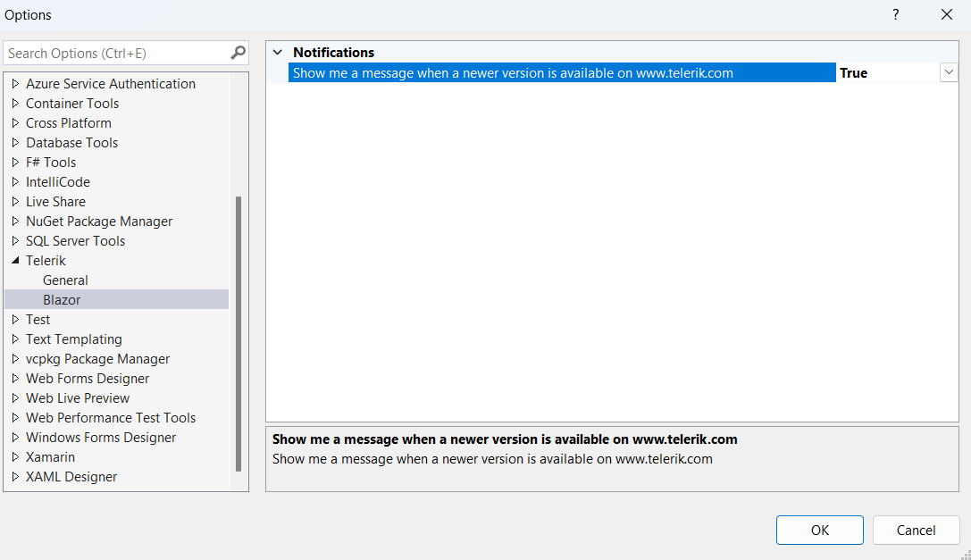
Task: Expand the Xamarin node
Action: pyautogui.click(x=15, y=457)
